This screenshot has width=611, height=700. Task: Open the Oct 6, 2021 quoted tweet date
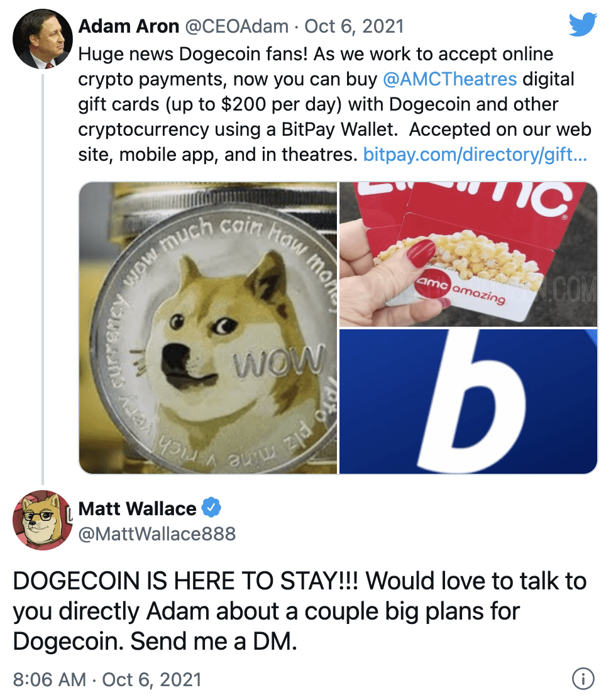tap(354, 26)
